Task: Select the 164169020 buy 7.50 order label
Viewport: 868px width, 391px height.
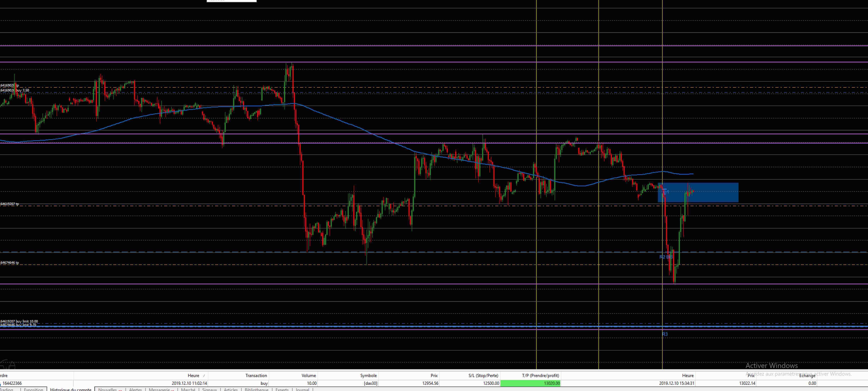Action: (15, 90)
